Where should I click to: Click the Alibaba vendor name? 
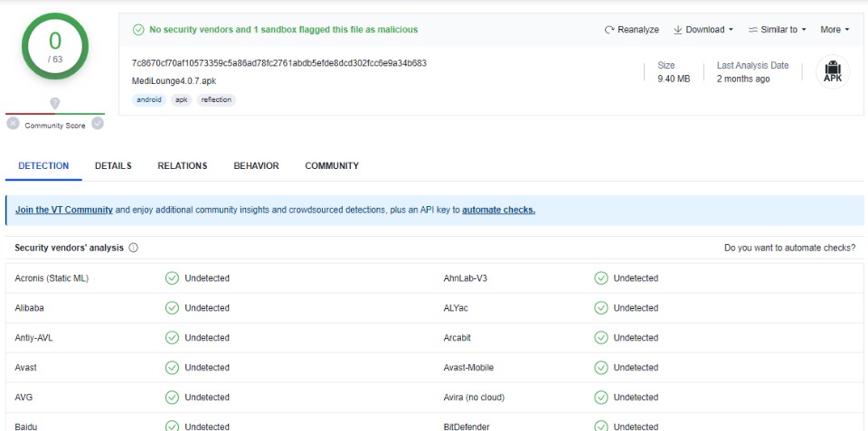coord(29,308)
